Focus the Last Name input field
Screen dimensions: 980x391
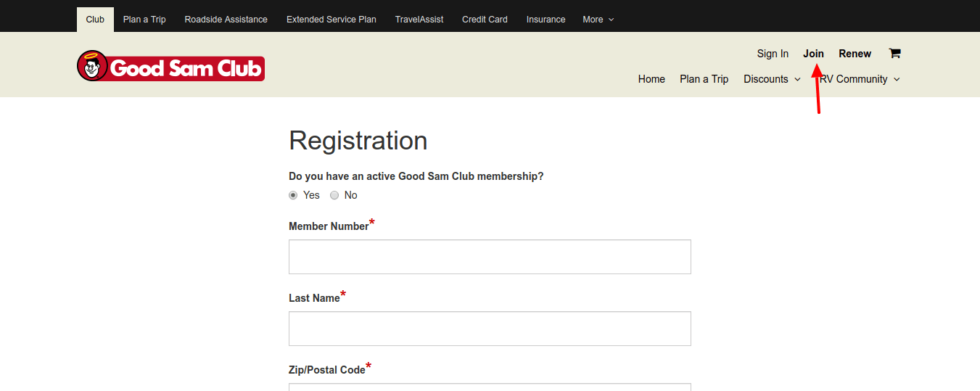[x=490, y=329]
